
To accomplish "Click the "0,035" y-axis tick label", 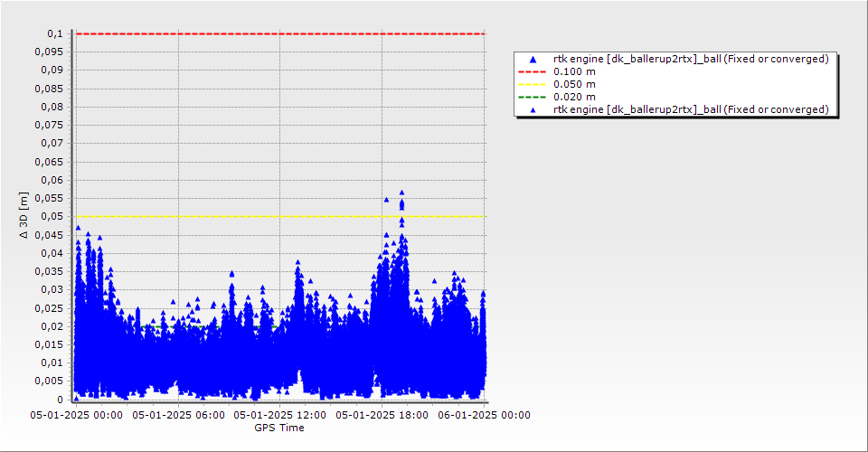I will tap(49, 271).
